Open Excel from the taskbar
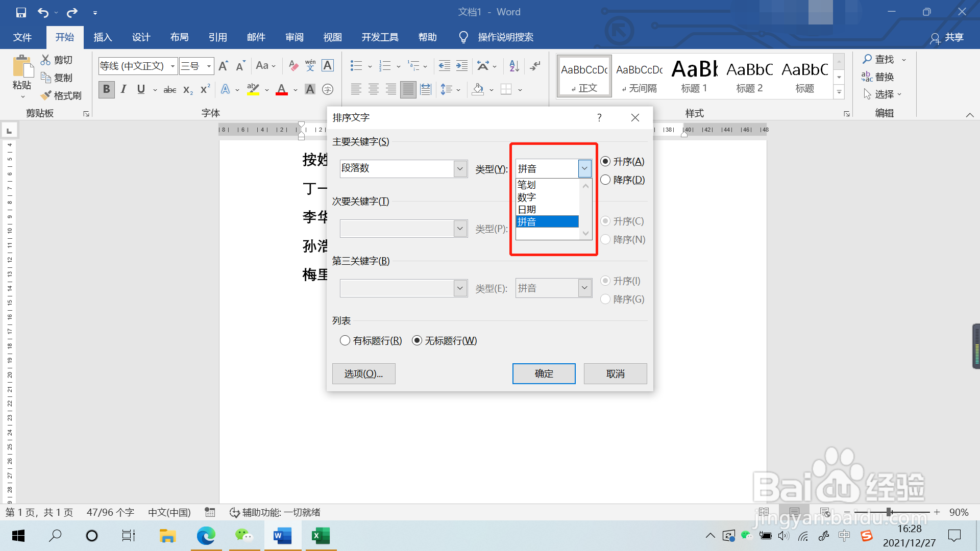Image resolution: width=980 pixels, height=551 pixels. pyautogui.click(x=321, y=535)
